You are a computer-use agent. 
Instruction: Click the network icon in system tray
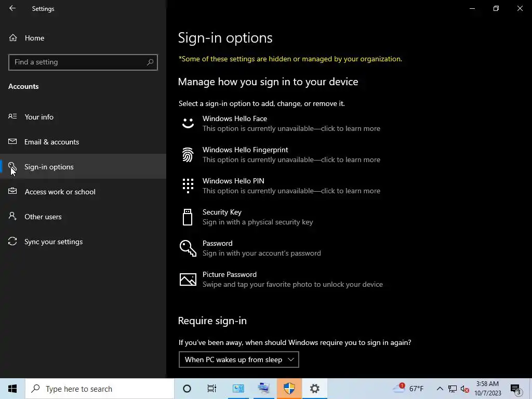pos(453,389)
